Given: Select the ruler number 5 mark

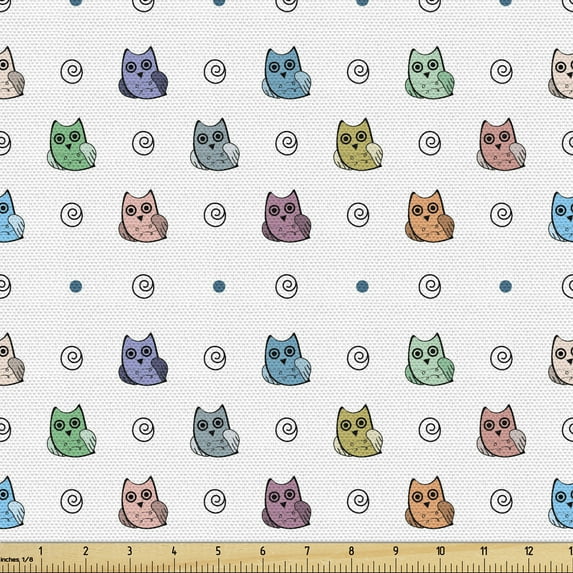Looking at the screenshot, I should tap(218, 551).
